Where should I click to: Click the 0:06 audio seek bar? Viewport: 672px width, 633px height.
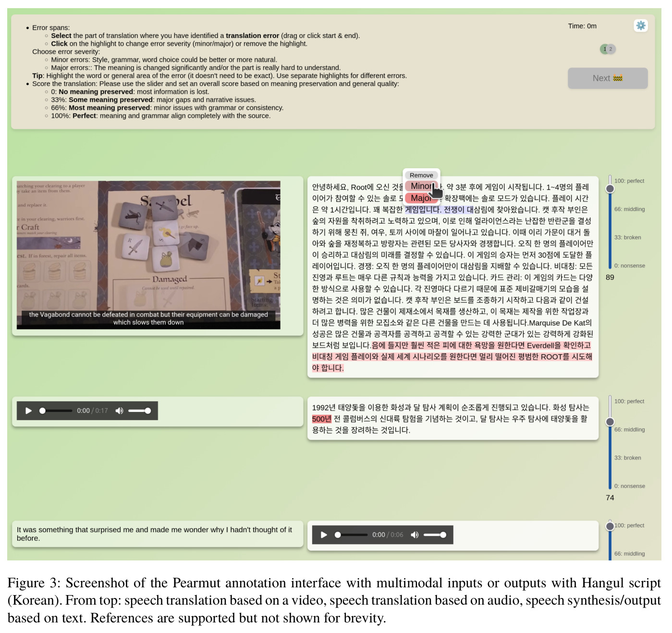tap(351, 535)
